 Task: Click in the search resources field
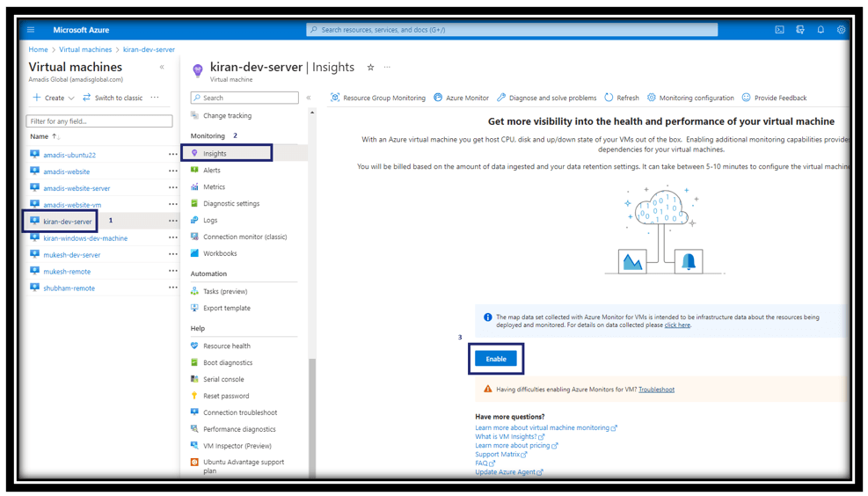512,30
